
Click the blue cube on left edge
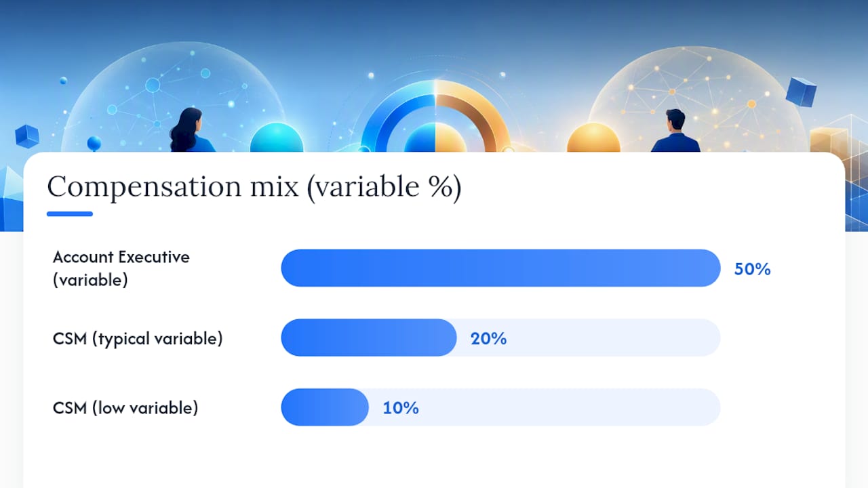pos(27,136)
